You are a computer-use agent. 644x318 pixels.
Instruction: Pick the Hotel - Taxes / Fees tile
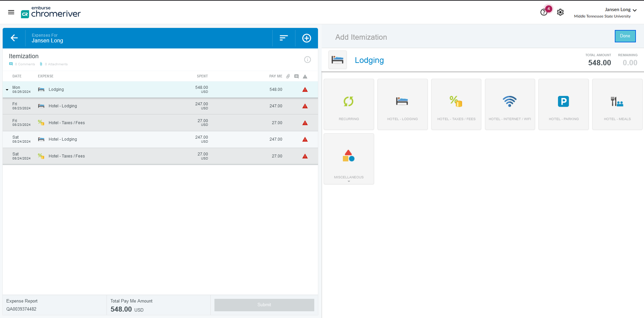[x=456, y=104]
